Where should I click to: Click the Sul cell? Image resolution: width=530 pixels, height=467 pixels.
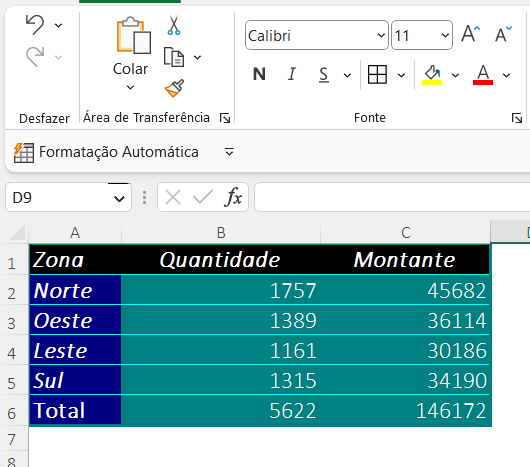click(75, 380)
